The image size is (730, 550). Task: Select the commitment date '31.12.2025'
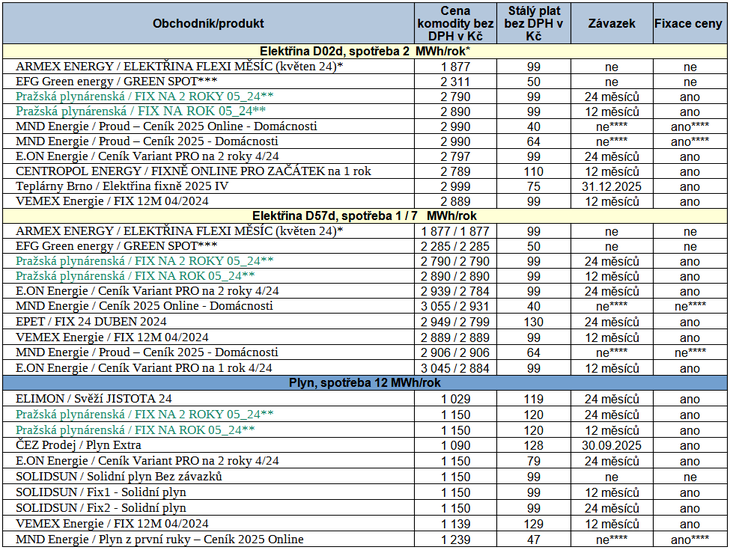[611, 187]
